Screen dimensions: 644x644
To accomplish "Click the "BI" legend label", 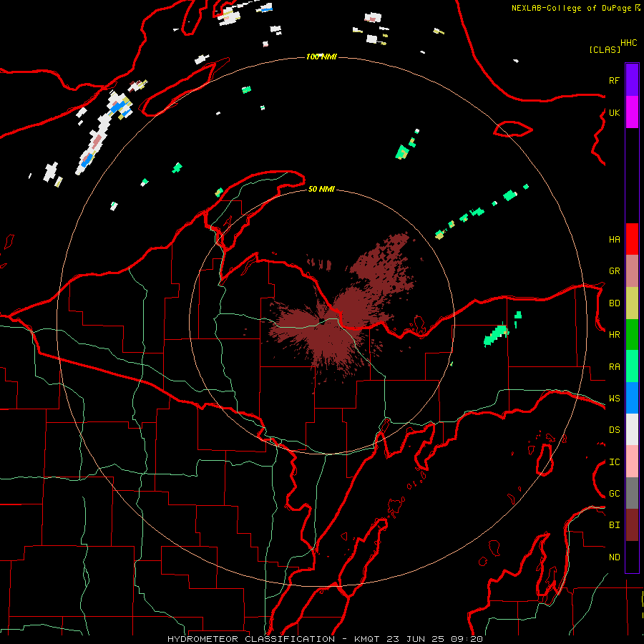I will point(614,525).
